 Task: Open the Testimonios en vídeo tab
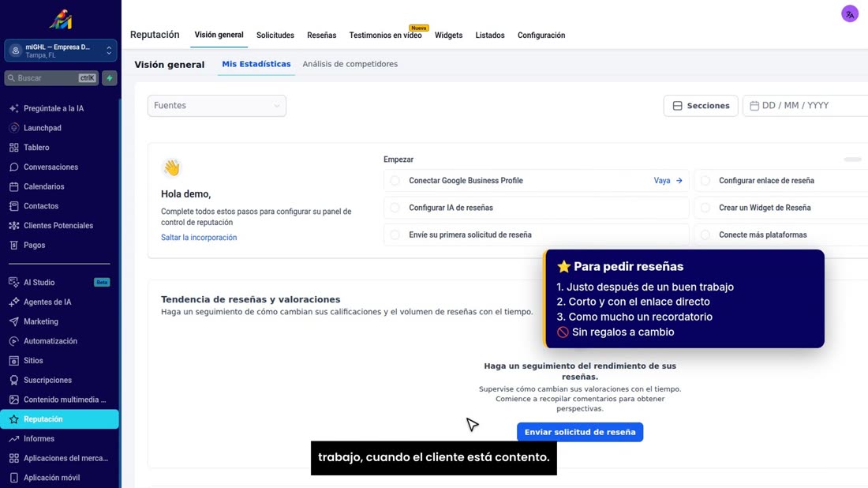(385, 36)
